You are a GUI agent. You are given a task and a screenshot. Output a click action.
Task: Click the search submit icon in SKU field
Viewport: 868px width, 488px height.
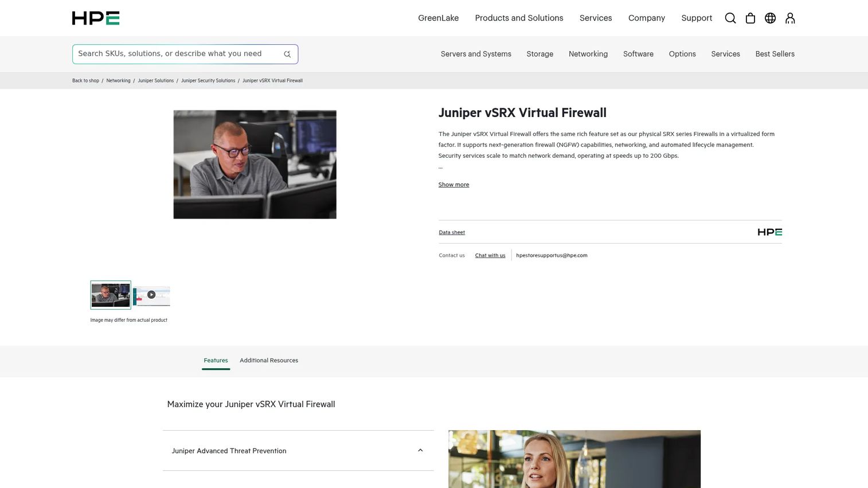[x=287, y=54]
